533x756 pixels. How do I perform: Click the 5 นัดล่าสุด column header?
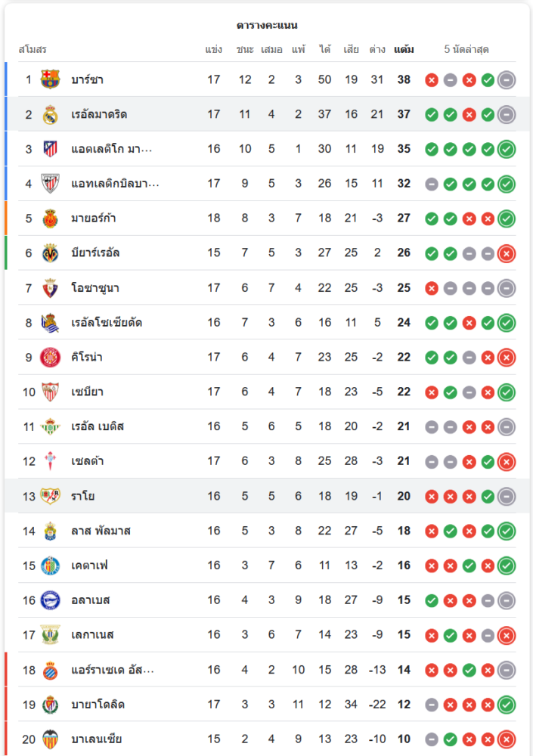coord(466,50)
